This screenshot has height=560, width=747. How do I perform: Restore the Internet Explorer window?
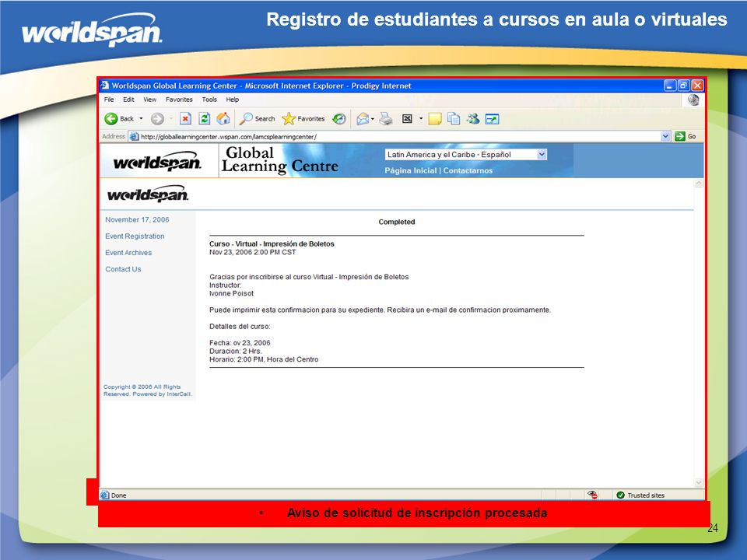click(x=684, y=86)
